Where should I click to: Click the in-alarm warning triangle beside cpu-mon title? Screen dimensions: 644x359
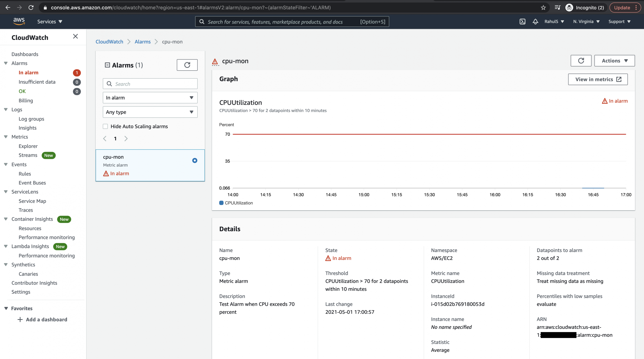pyautogui.click(x=215, y=61)
